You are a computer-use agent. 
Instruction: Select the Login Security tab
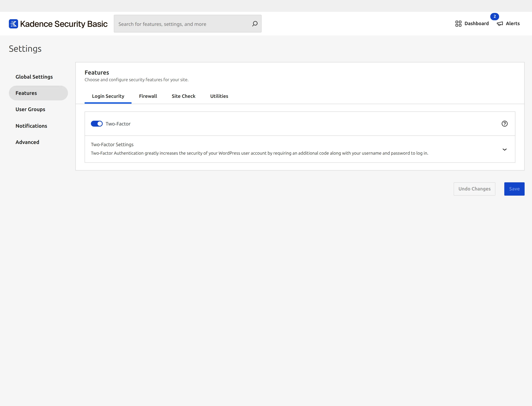click(108, 96)
